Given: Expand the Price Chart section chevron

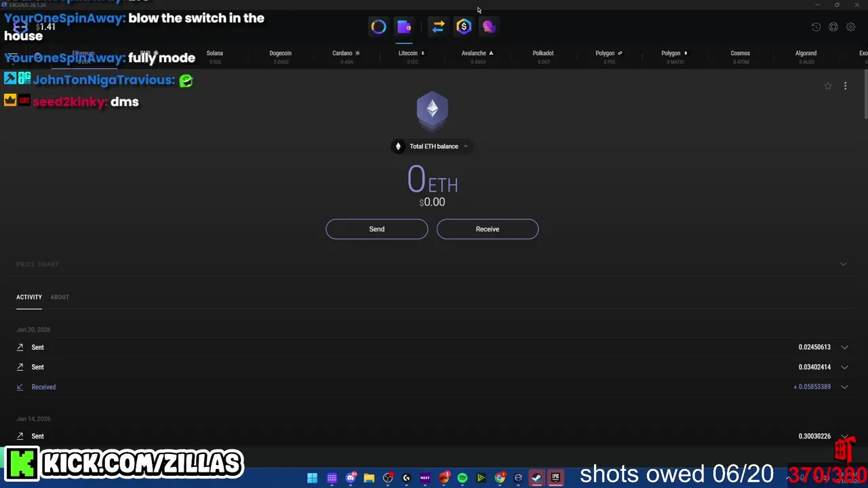Looking at the screenshot, I should point(844,264).
